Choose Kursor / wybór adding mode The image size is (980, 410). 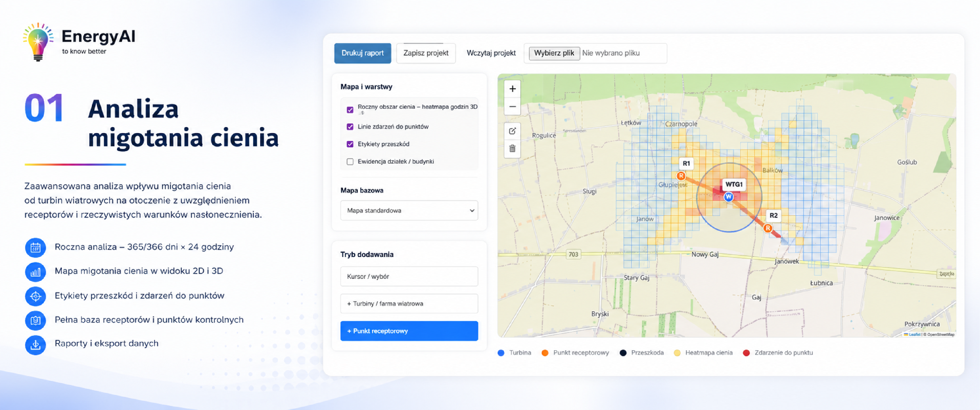pos(409,276)
